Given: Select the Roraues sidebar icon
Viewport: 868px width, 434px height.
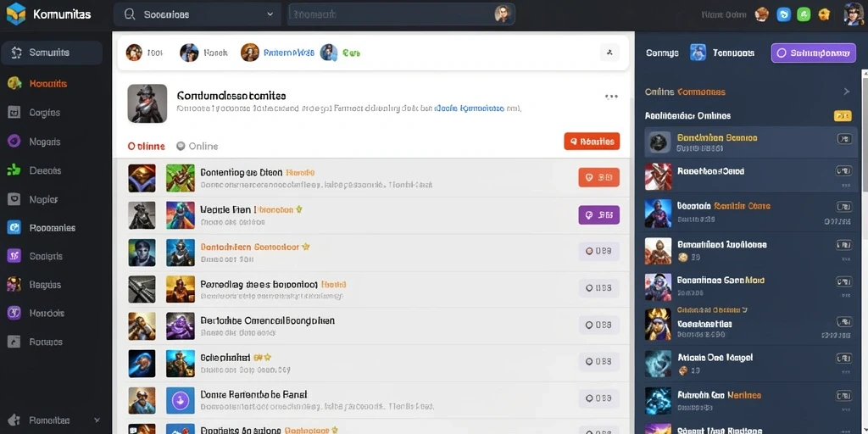Looking at the screenshot, I should coord(14,342).
